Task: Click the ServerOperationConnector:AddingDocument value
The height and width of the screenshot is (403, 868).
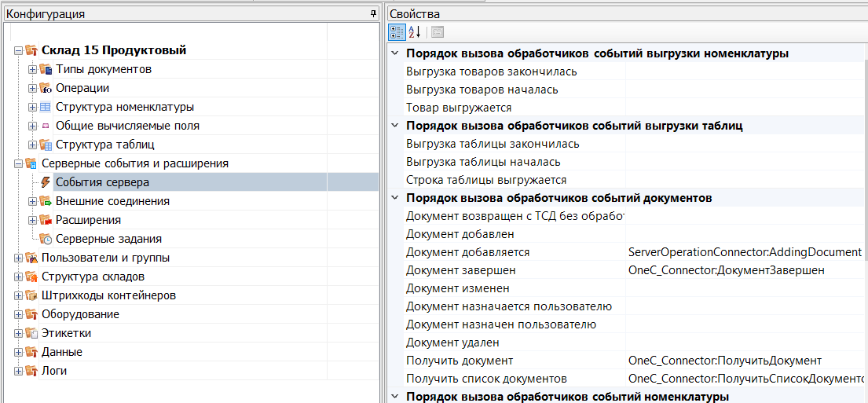Action: [745, 252]
